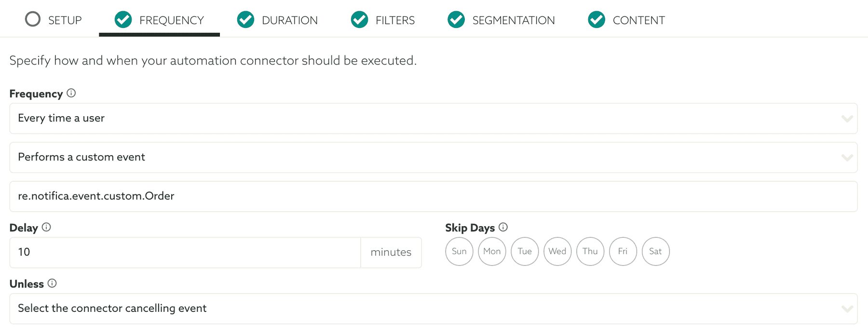Toggle Sun as a skip day
The width and height of the screenshot is (868, 336).
coord(459,251)
